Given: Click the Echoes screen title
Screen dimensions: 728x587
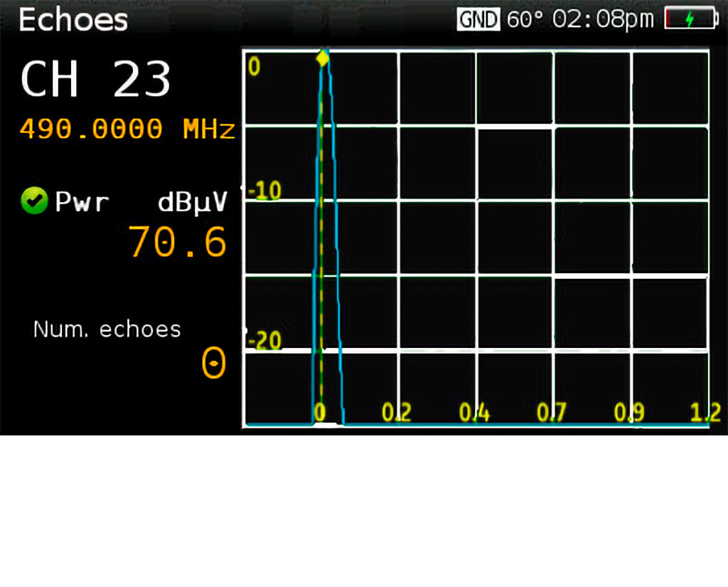Looking at the screenshot, I should [73, 20].
